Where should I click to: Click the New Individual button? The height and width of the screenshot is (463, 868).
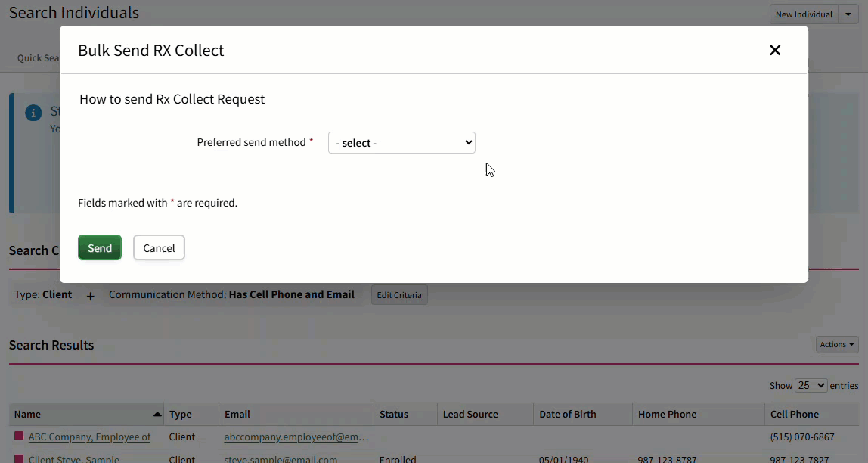click(x=803, y=14)
